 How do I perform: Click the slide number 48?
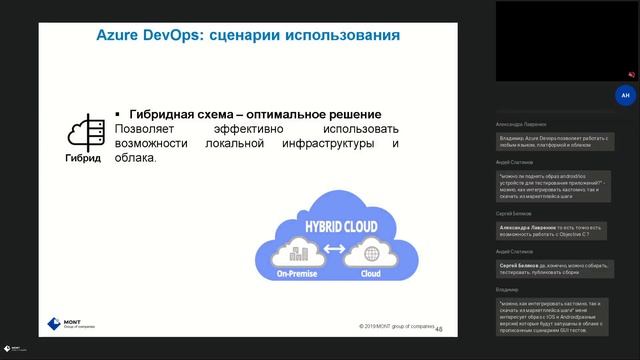click(x=439, y=329)
